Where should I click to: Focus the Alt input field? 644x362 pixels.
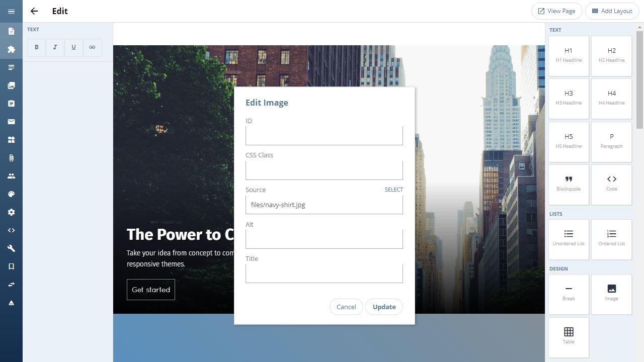324,239
